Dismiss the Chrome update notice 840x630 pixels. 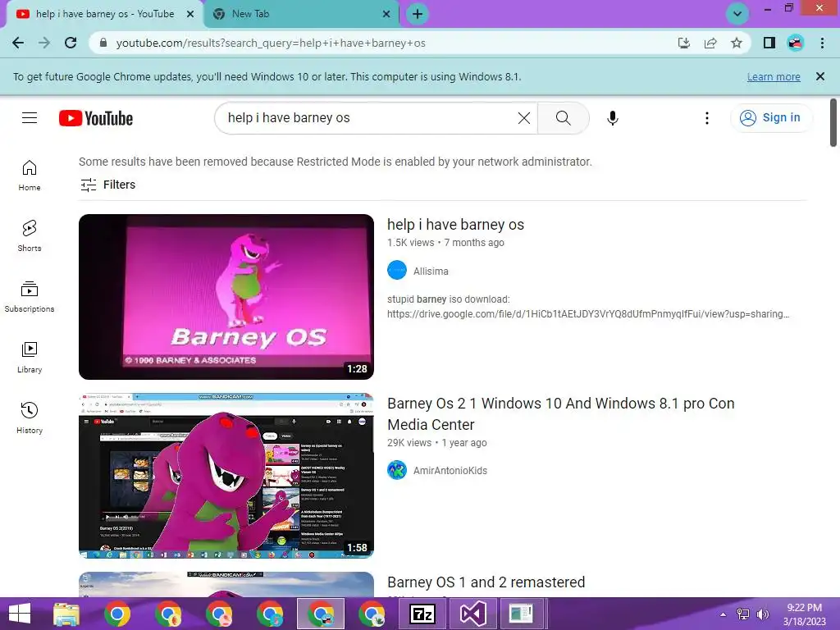pos(820,76)
